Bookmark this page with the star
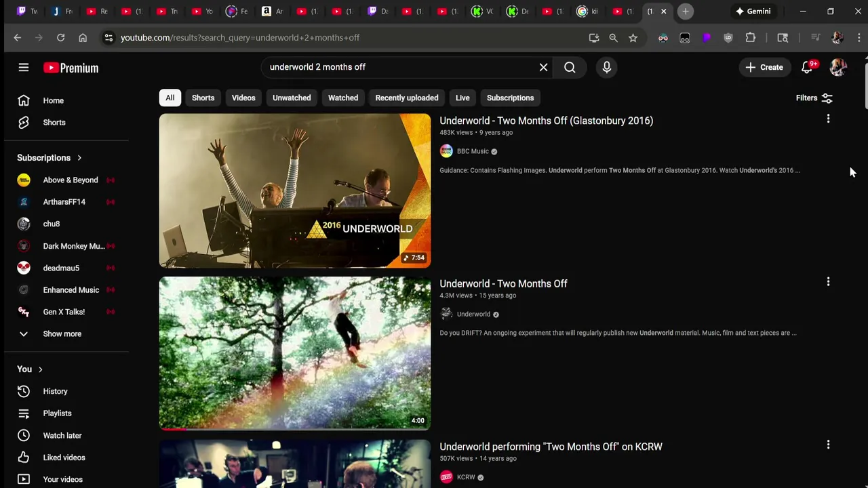The height and width of the screenshot is (488, 868). coord(633,38)
